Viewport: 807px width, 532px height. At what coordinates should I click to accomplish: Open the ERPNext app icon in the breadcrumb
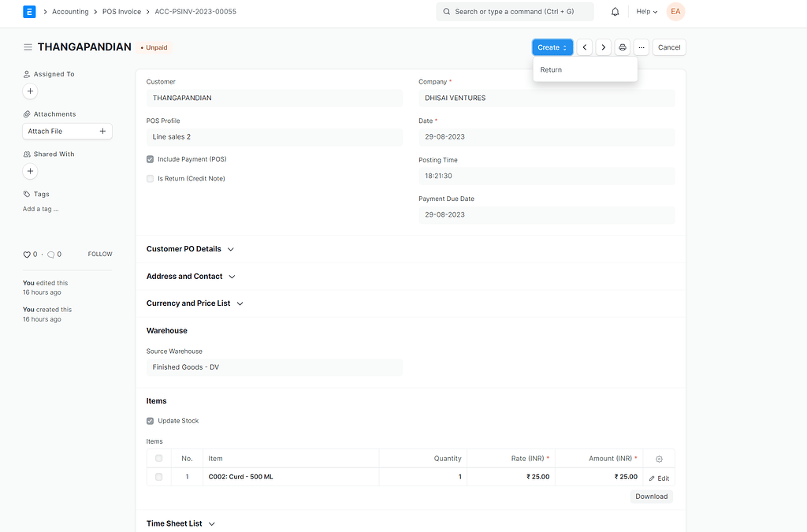[x=29, y=11]
